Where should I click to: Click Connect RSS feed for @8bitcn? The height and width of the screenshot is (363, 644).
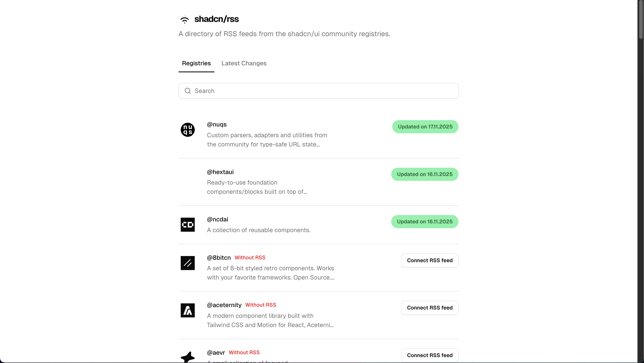(x=430, y=260)
